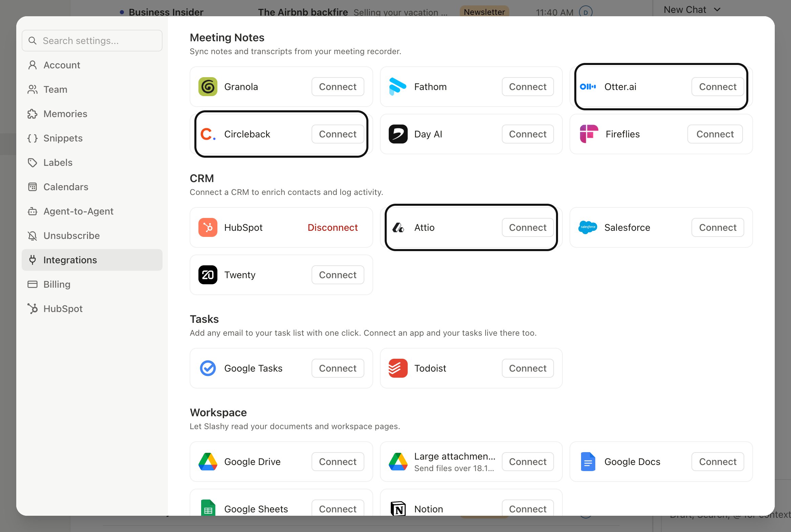This screenshot has width=791, height=532.
Task: Click the Fireflies logo icon
Action: tap(589, 134)
